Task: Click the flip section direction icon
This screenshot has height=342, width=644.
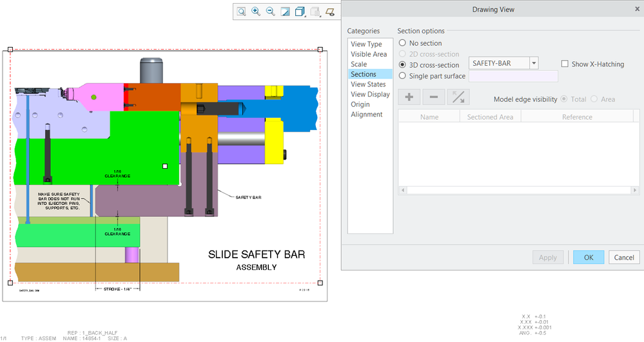Action: pos(458,97)
